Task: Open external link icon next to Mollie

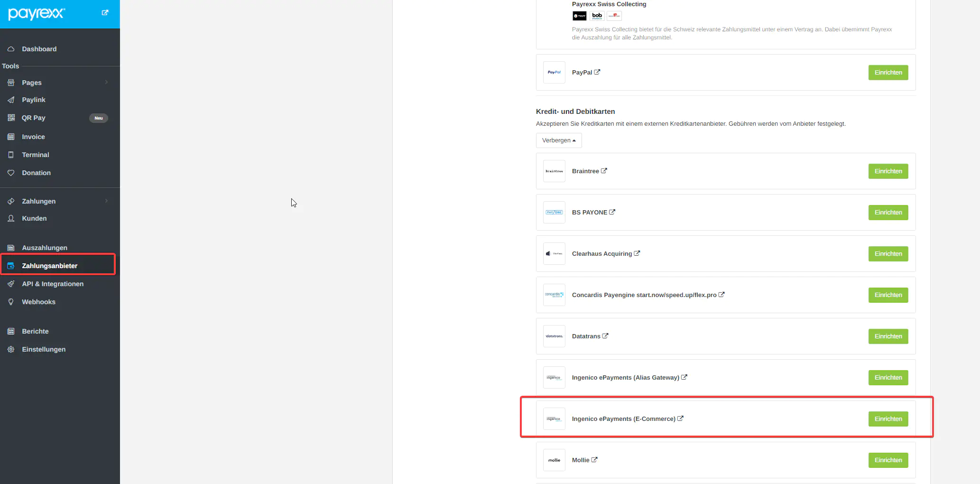Action: (594, 460)
